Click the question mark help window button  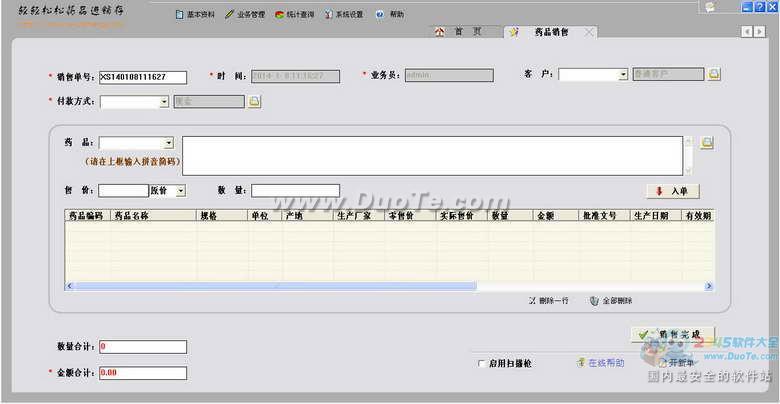click(x=760, y=7)
